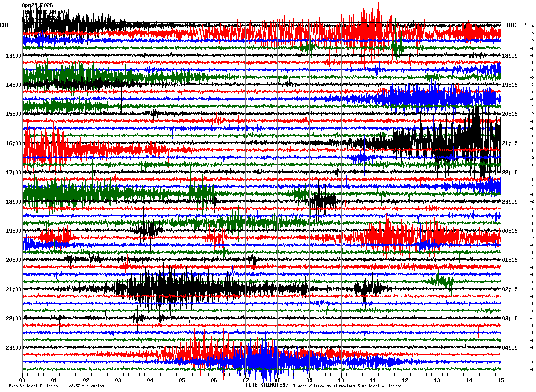The height and width of the screenshot is (392, 536).
Task: Click the UTC time zone label
Action: coord(512,25)
